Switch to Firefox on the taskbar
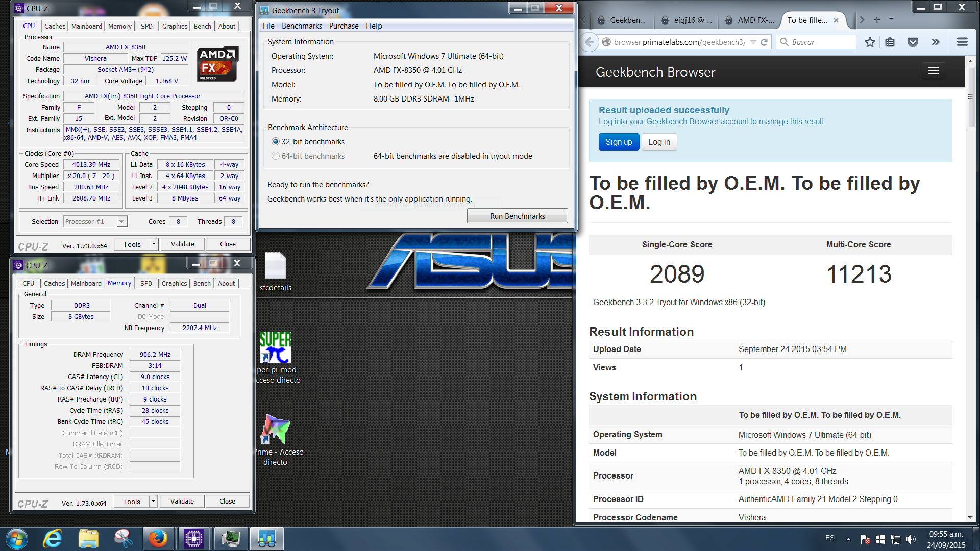Screen dimensions: 980x551 [158, 539]
